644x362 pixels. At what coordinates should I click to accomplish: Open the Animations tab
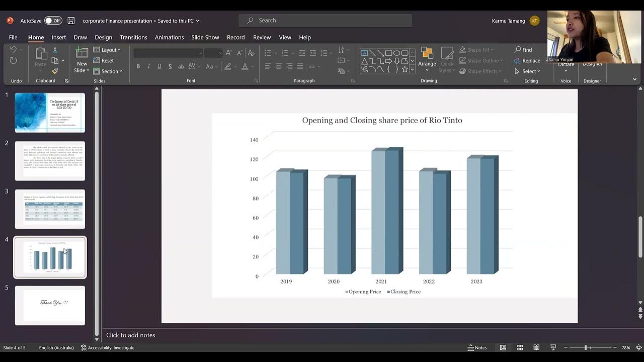coord(169,37)
